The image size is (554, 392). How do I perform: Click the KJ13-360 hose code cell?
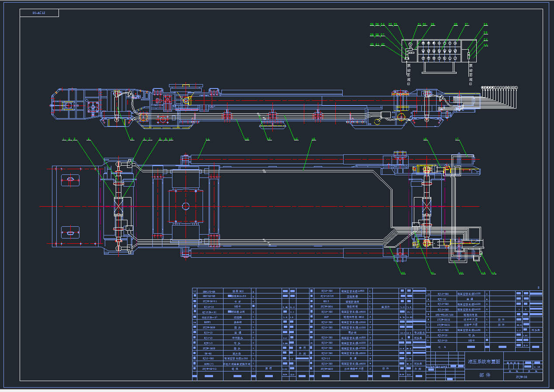click(208, 358)
